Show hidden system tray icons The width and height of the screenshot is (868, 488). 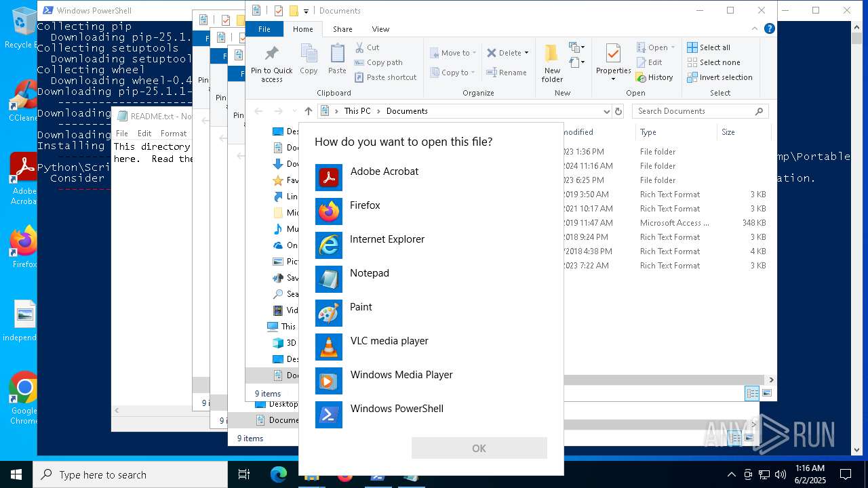tap(731, 474)
